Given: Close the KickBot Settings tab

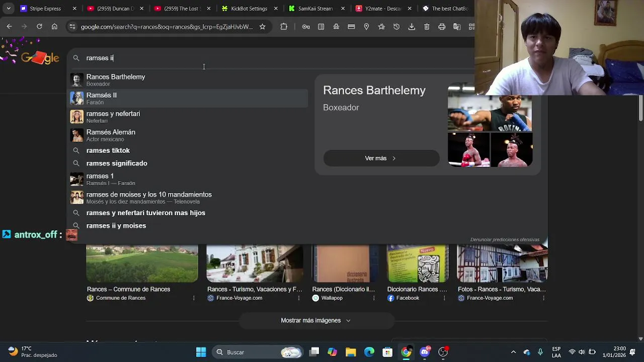Looking at the screenshot, I should click(x=276, y=9).
